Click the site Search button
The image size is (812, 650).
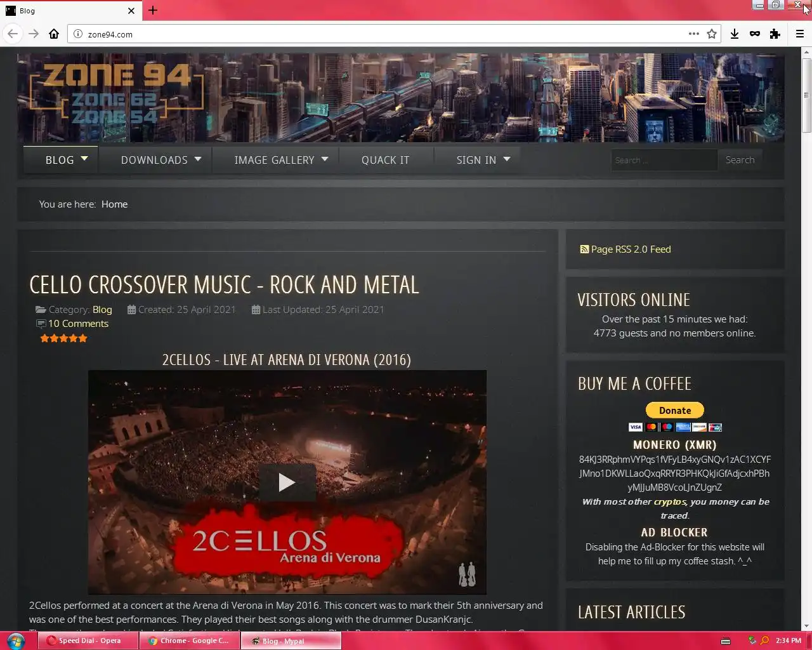coord(740,160)
